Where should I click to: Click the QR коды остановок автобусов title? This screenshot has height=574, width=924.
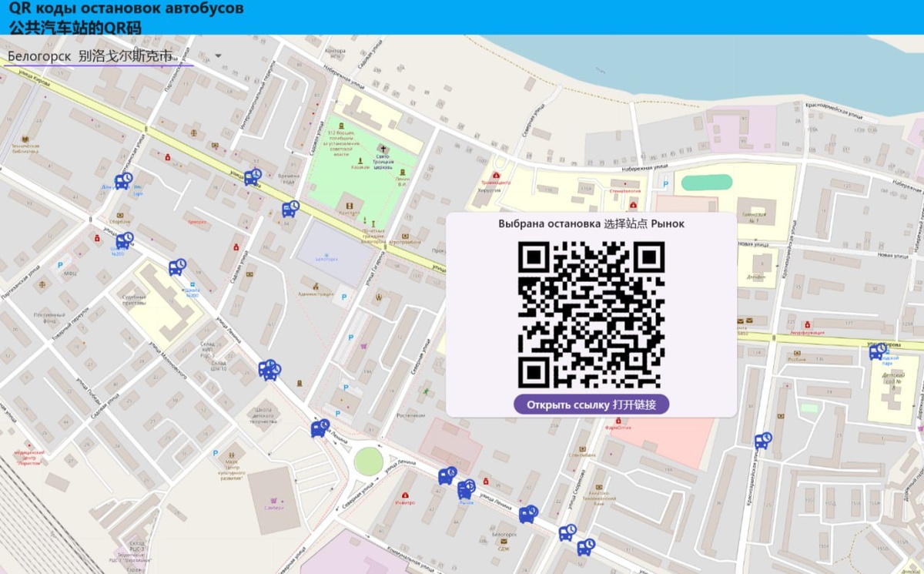[x=126, y=9]
